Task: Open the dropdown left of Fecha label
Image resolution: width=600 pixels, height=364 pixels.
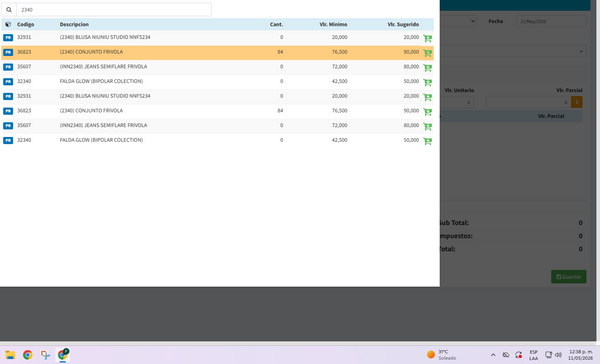Action: 458,21
